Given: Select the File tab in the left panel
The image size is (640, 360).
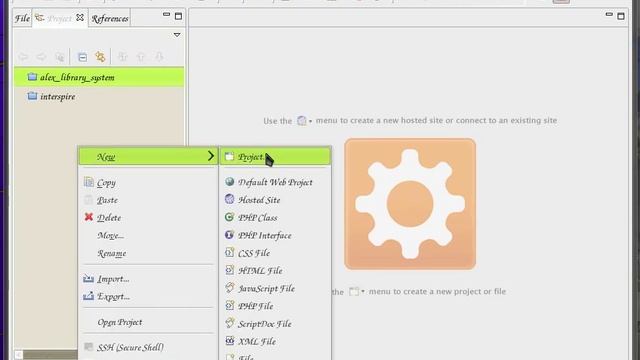Looking at the screenshot, I should pyautogui.click(x=22, y=18).
